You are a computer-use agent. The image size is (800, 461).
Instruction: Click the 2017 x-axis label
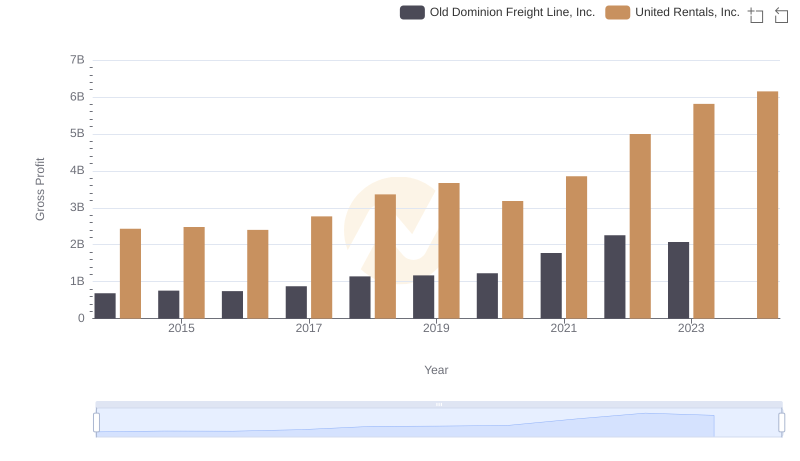[x=309, y=328]
